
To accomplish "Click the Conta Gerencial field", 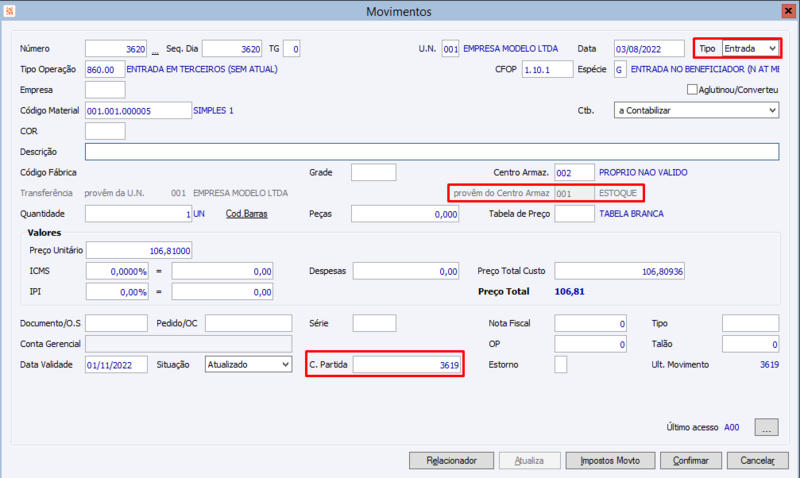I will click(x=188, y=344).
